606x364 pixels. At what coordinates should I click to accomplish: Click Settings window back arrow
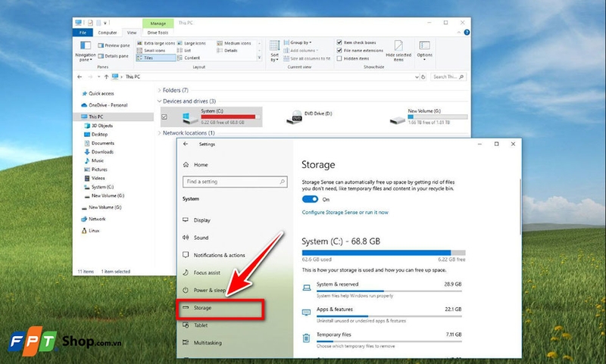(186, 144)
